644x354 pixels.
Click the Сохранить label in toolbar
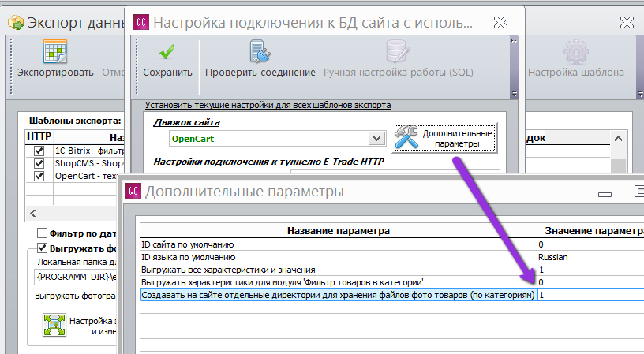[167, 73]
